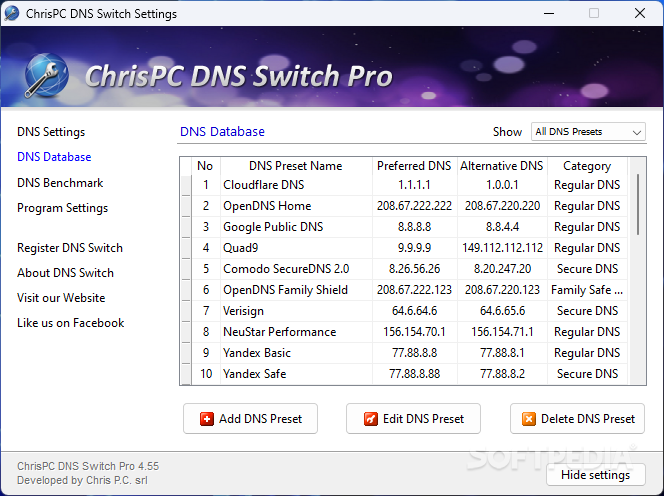Close the DNS Switch Settings window
Screen dimensions: 664x496
coord(640,13)
